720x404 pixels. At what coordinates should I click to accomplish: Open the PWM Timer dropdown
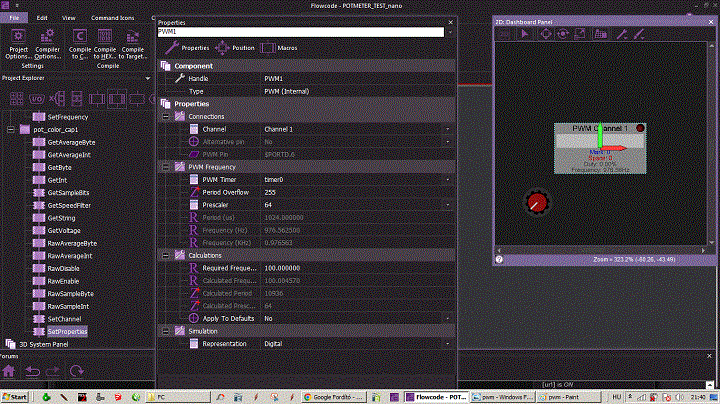point(446,179)
